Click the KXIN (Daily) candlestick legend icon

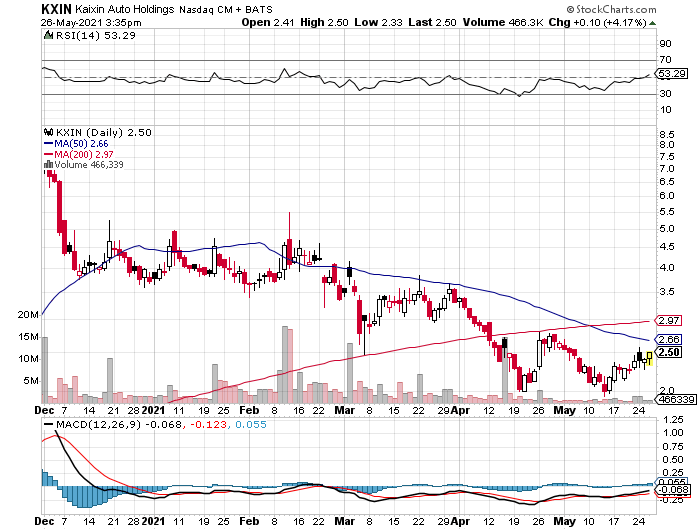(x=48, y=133)
